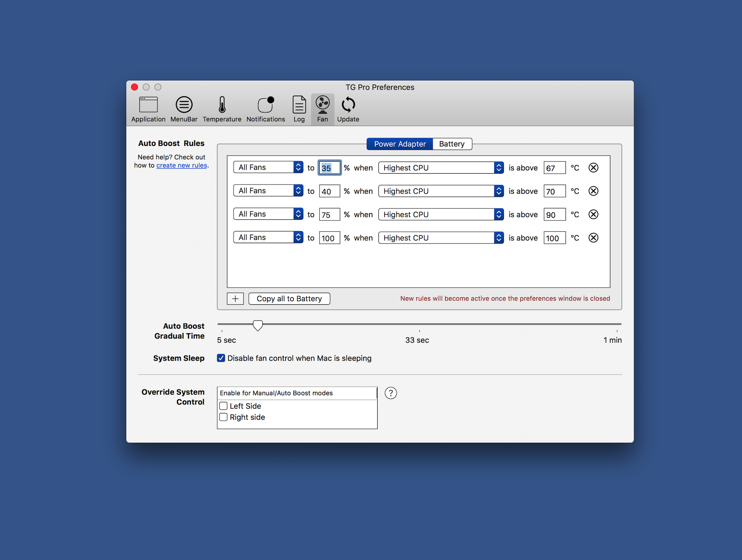This screenshot has height=560, width=742.
Task: Open the Update preferences pane
Action: 348,109
